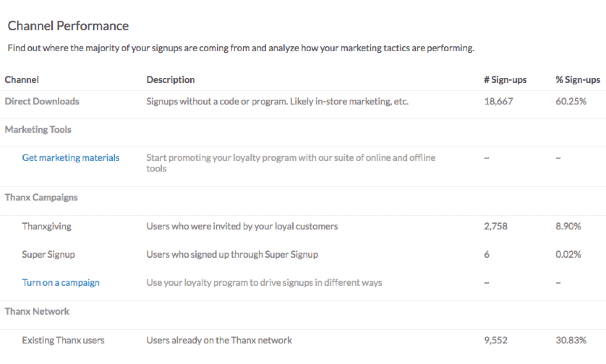Click the # Sign-ups column header

tap(505, 80)
